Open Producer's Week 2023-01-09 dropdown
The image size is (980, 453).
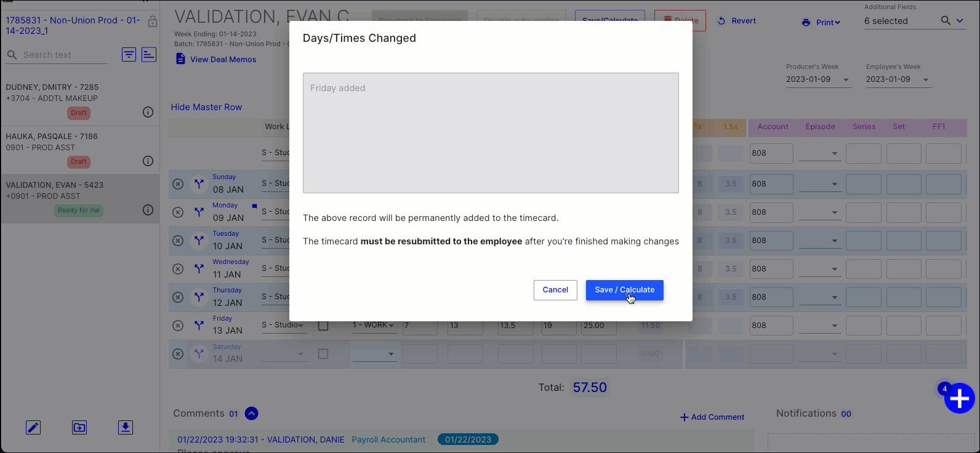[819, 79]
